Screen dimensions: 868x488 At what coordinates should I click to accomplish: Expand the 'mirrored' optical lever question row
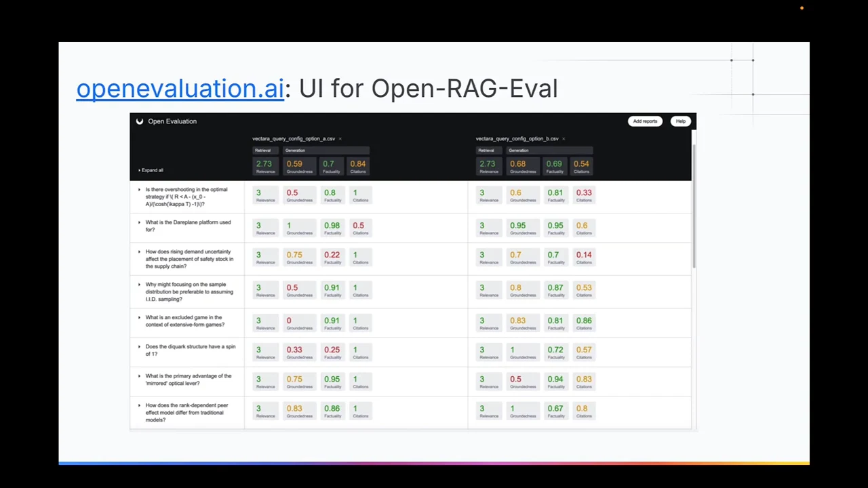pos(139,375)
